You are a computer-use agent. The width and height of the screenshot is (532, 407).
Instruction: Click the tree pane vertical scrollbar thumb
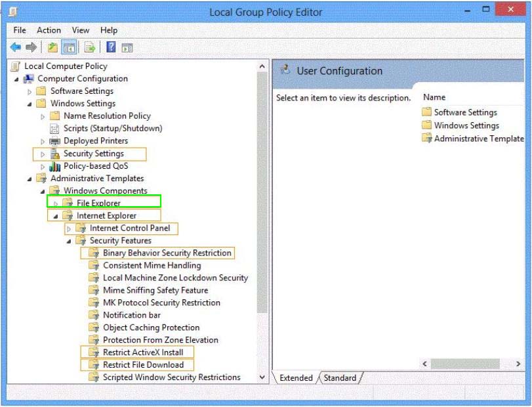tap(262, 192)
